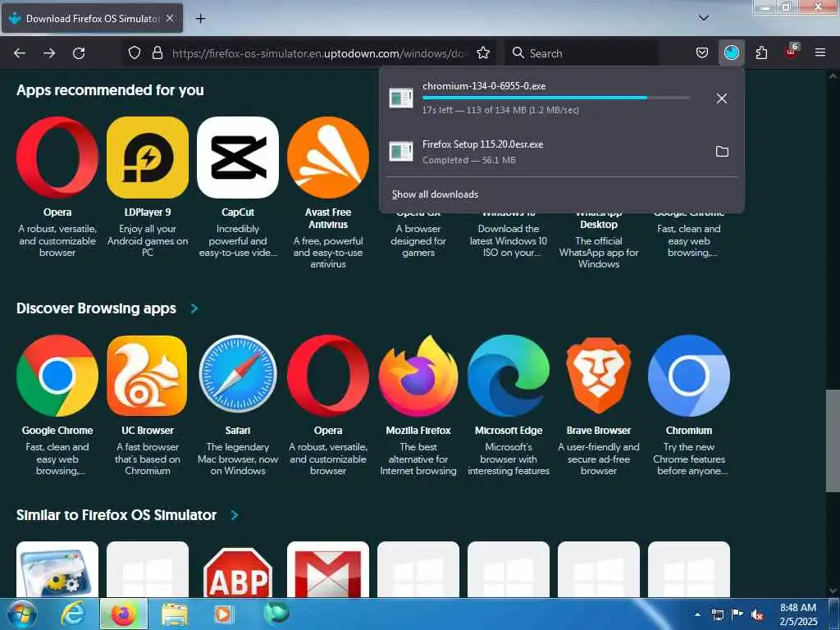Click the Discover Browsing apps heading
The height and width of the screenshot is (630, 840).
coord(97,308)
